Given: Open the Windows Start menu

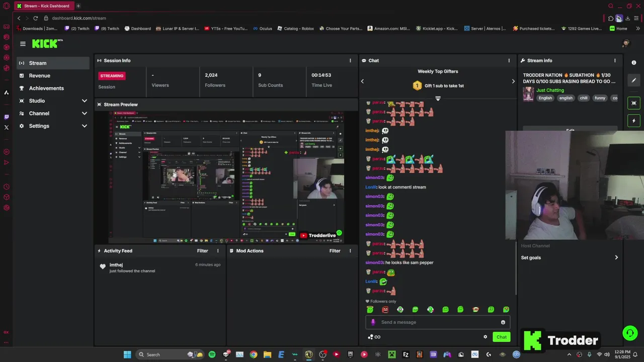Looking at the screenshot, I should click(x=127, y=354).
